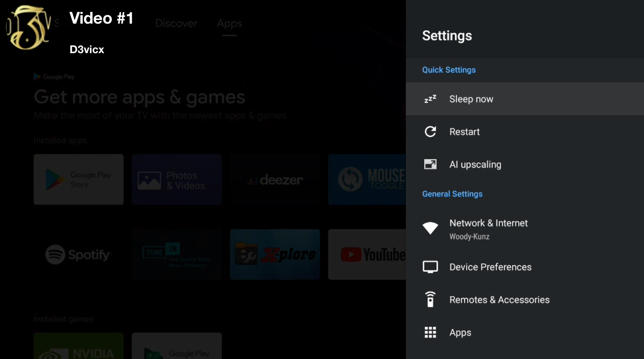This screenshot has width=644, height=359.
Task: Click the zzz sleep icon
Action: (x=430, y=99)
